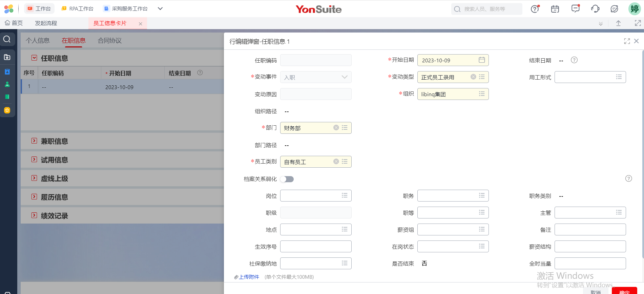644x294 pixels.
Task: Click the 取消 button
Action: pyautogui.click(x=596, y=291)
